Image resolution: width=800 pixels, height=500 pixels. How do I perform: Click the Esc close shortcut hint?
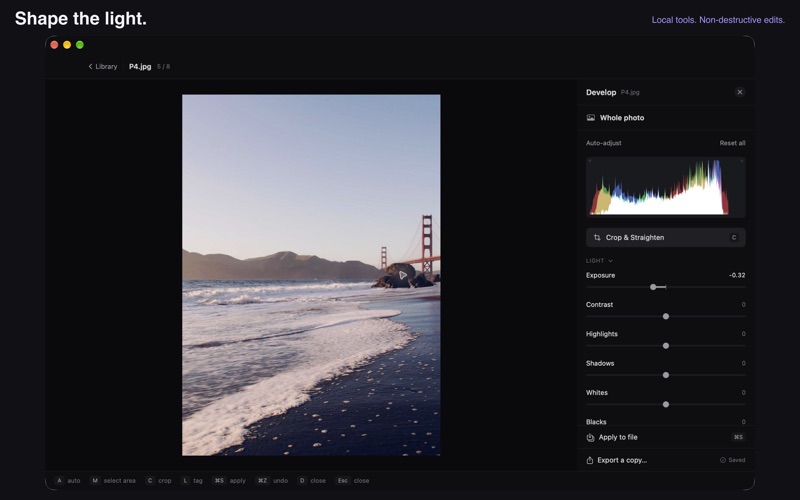(x=353, y=481)
